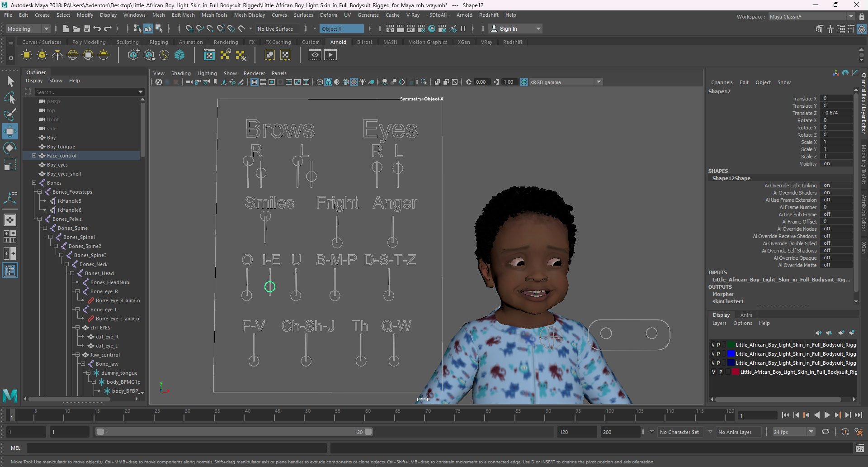Image resolution: width=868 pixels, height=467 pixels.
Task: Click the IPR render icon
Action: (411, 29)
